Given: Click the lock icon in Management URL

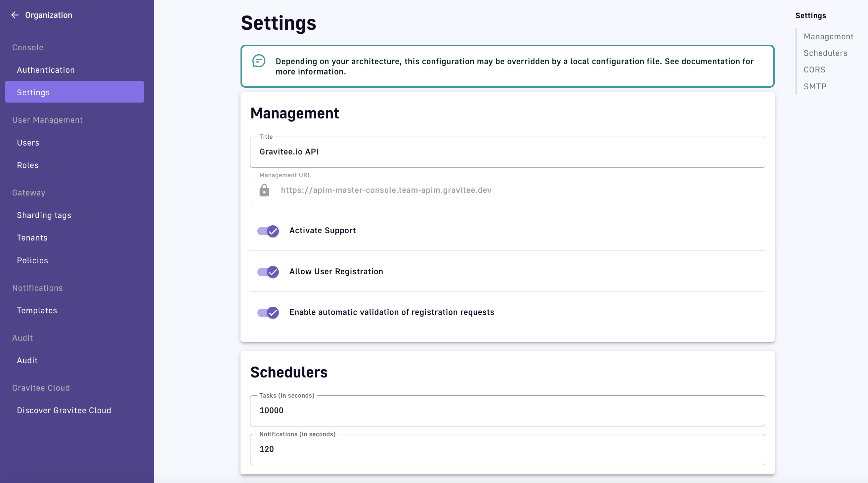Looking at the screenshot, I should (264, 190).
